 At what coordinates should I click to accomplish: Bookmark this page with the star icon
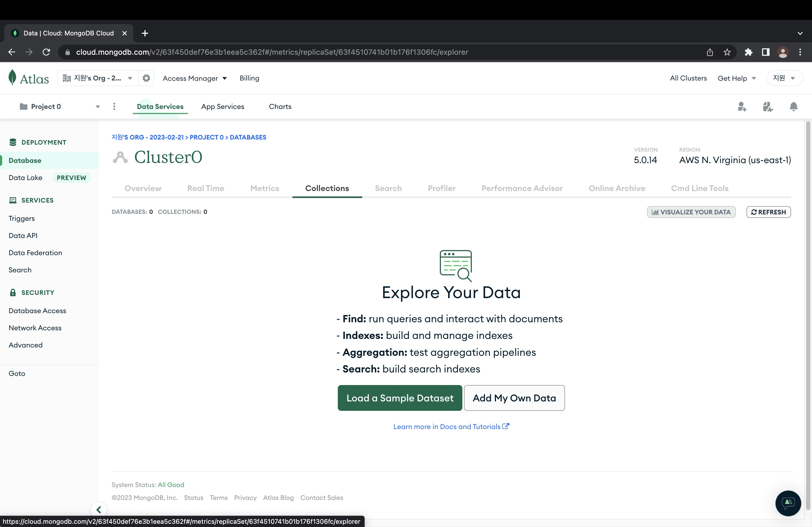pyautogui.click(x=727, y=52)
